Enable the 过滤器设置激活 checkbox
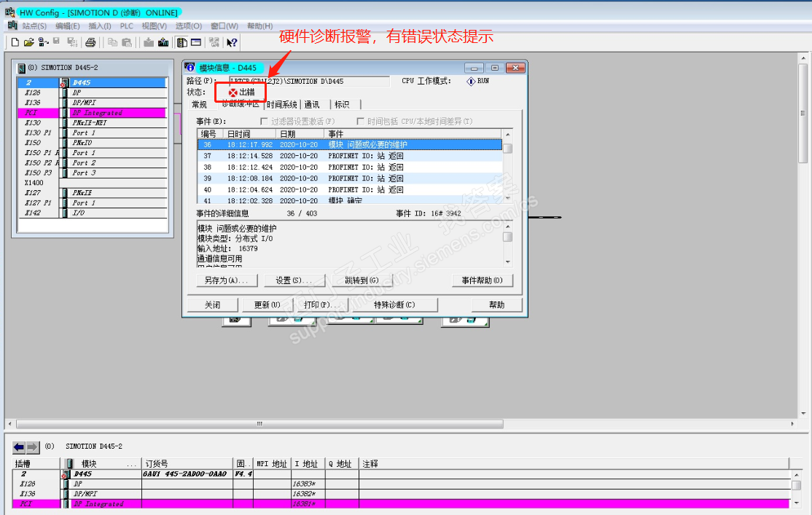 tap(264, 121)
